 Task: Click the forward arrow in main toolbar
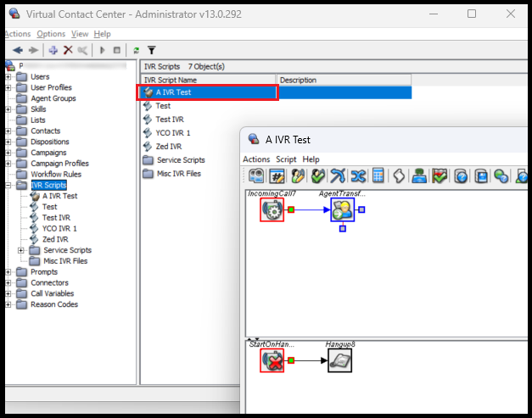tap(33, 50)
